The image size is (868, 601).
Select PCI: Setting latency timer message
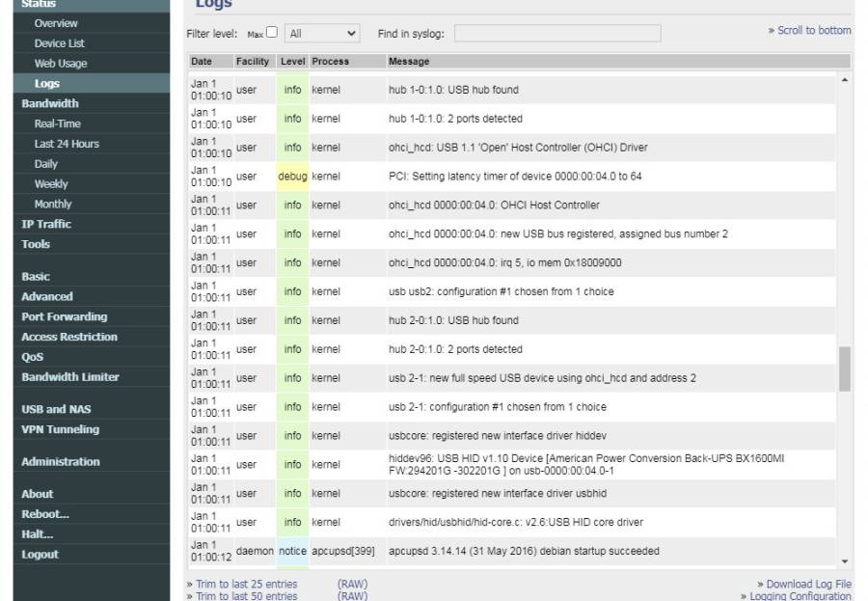(x=515, y=177)
